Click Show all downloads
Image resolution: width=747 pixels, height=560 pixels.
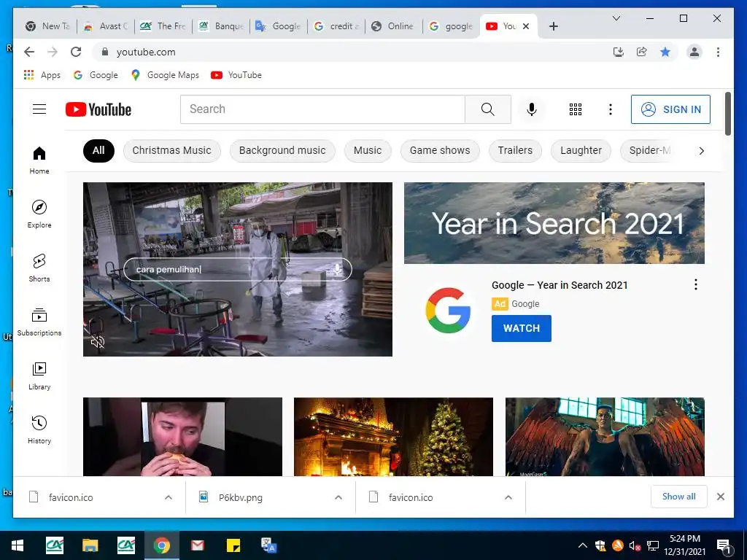tap(678, 496)
